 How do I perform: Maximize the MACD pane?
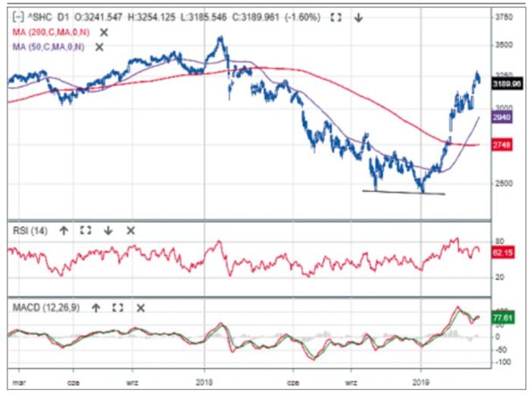[118, 307]
